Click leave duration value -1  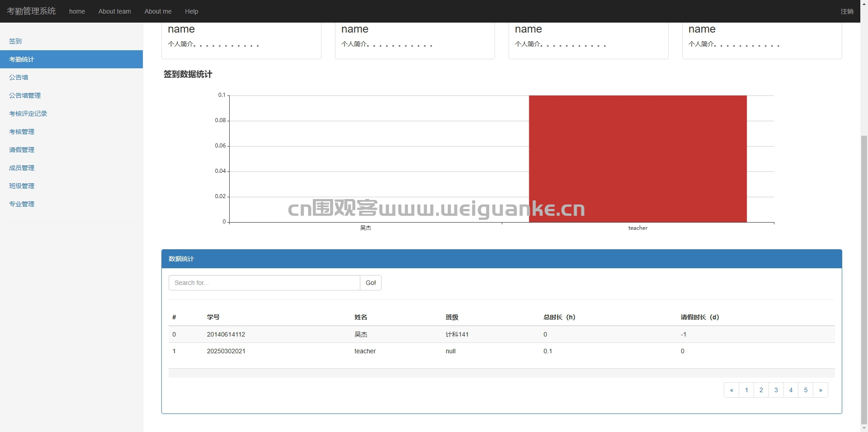(x=684, y=334)
